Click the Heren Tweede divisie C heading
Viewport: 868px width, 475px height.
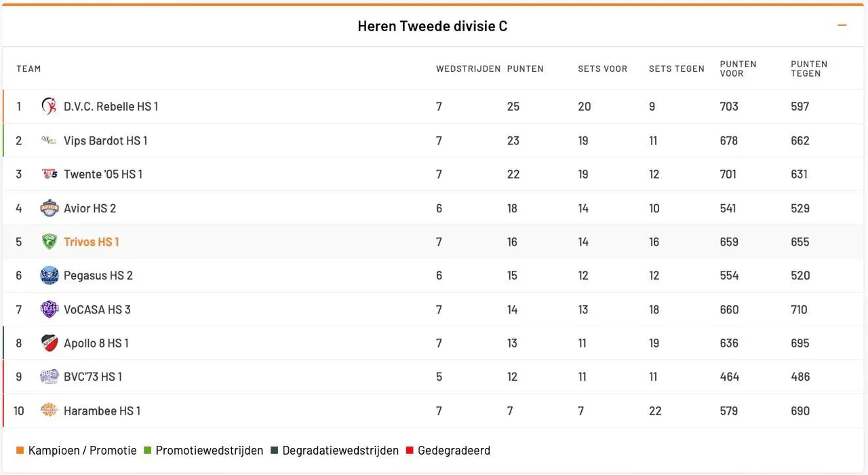click(x=433, y=26)
